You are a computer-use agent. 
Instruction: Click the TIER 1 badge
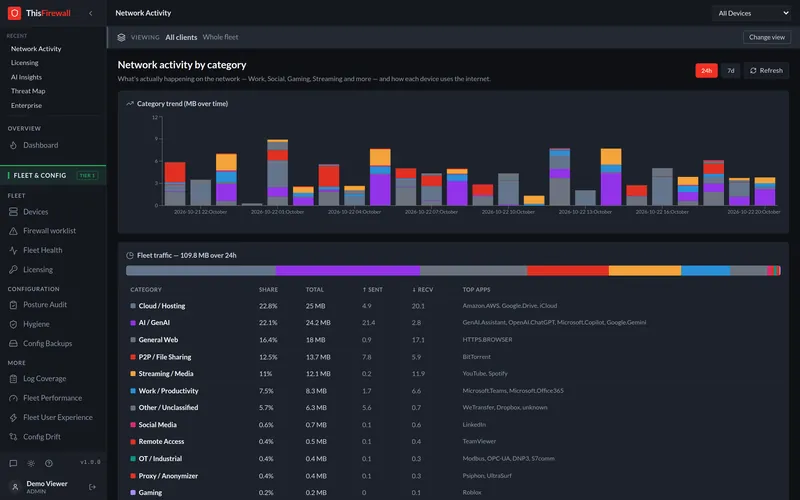(x=87, y=175)
